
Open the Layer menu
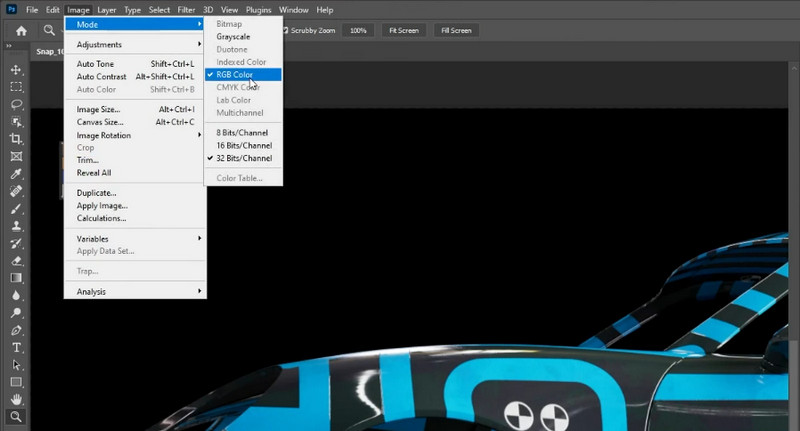(x=107, y=10)
